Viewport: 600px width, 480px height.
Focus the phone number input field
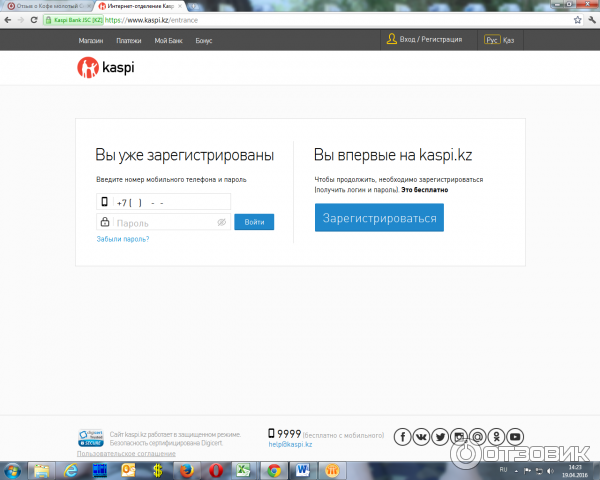tap(170, 202)
